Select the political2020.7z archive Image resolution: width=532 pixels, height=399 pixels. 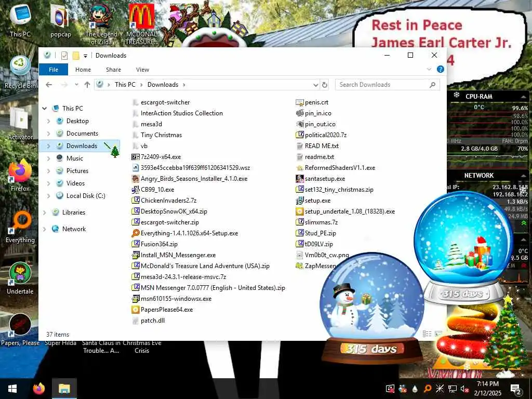click(321, 135)
